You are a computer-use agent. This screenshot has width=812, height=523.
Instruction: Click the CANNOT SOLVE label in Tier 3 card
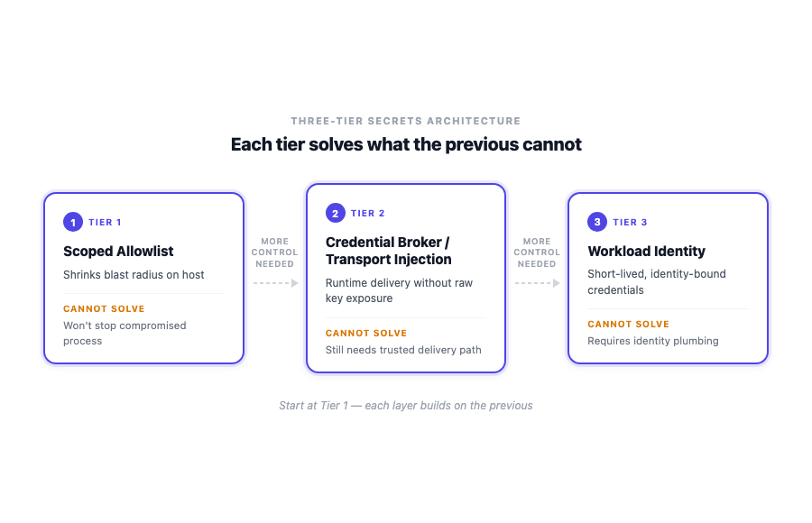[628, 324]
